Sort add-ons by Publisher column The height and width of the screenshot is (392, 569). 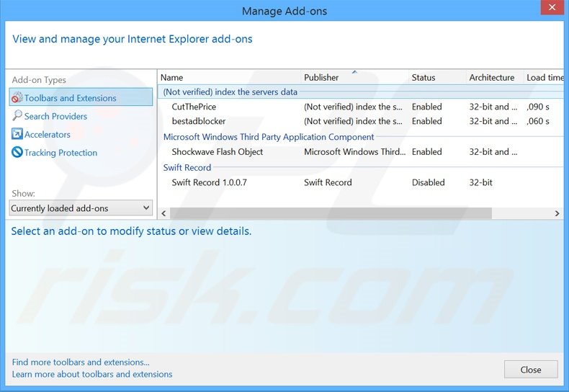354,77
